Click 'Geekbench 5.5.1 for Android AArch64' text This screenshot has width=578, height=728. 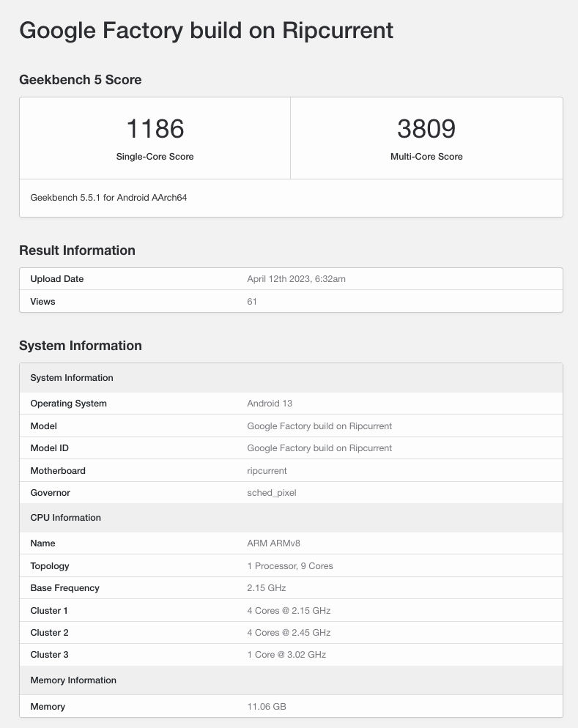click(x=108, y=198)
